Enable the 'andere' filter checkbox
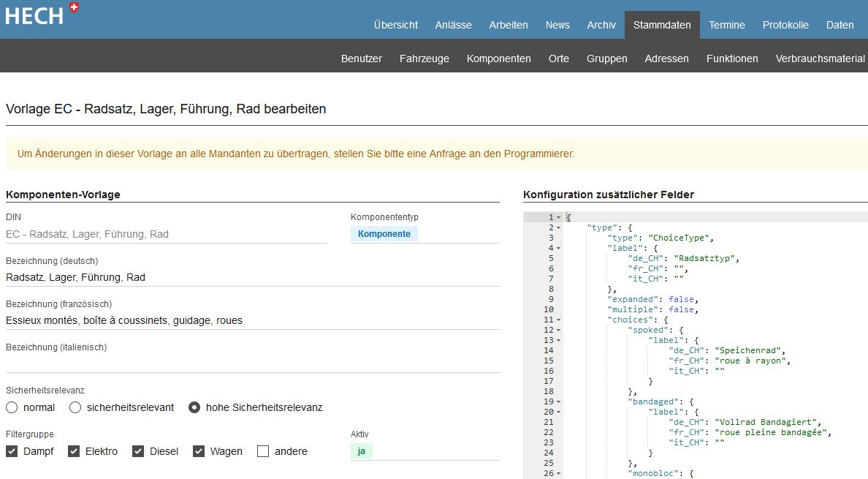 (263, 451)
